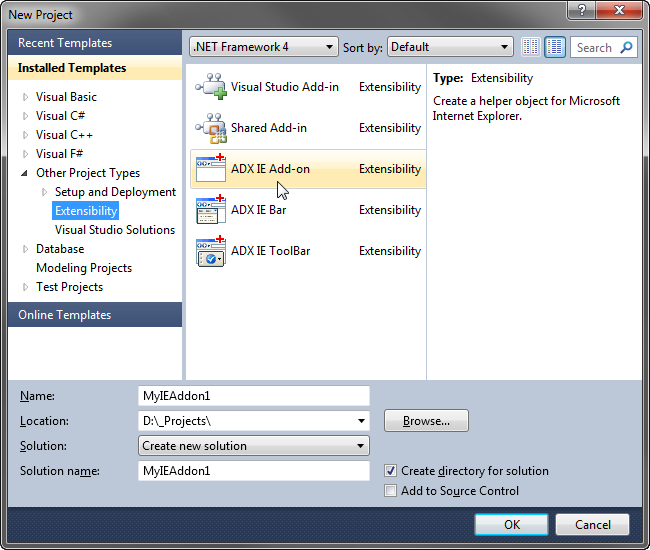Image resolution: width=650 pixels, height=550 pixels.
Task: Open the Online Templates section
Action: (x=95, y=315)
